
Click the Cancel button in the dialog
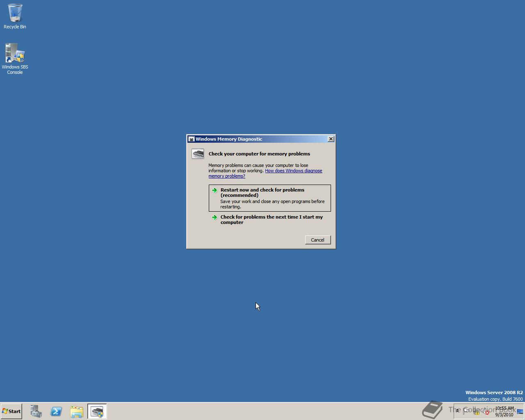coord(317,240)
